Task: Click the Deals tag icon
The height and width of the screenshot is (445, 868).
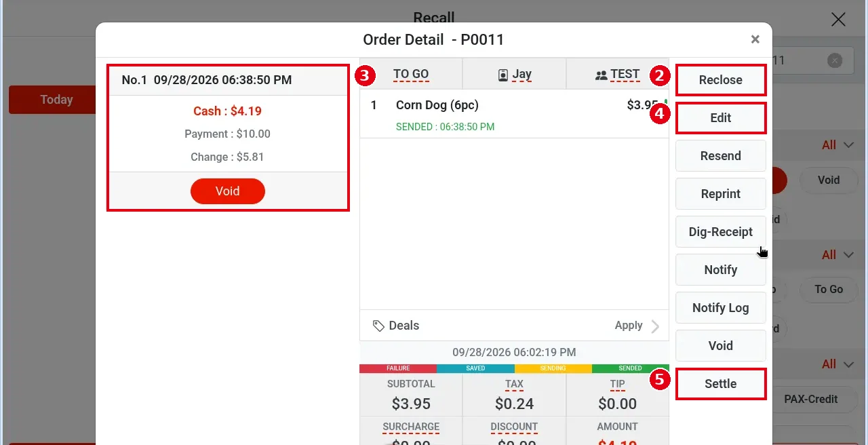Action: pyautogui.click(x=379, y=326)
